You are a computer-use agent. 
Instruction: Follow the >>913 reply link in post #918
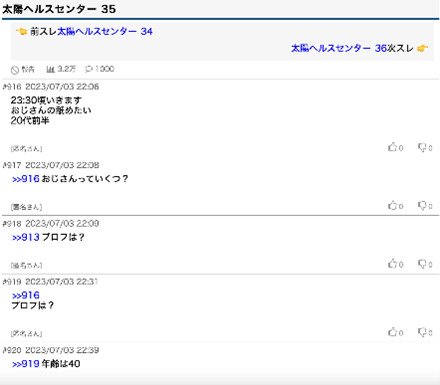click(26, 237)
